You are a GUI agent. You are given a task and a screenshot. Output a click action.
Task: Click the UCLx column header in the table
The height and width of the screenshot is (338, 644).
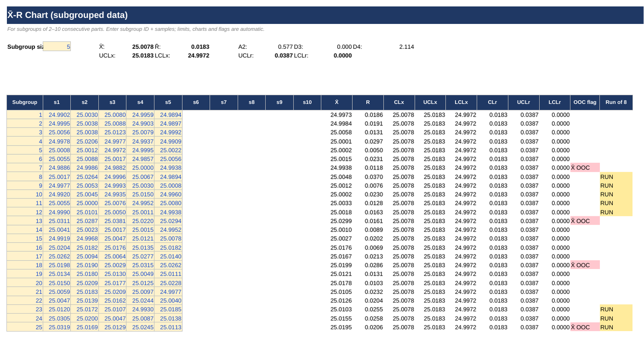(x=430, y=102)
